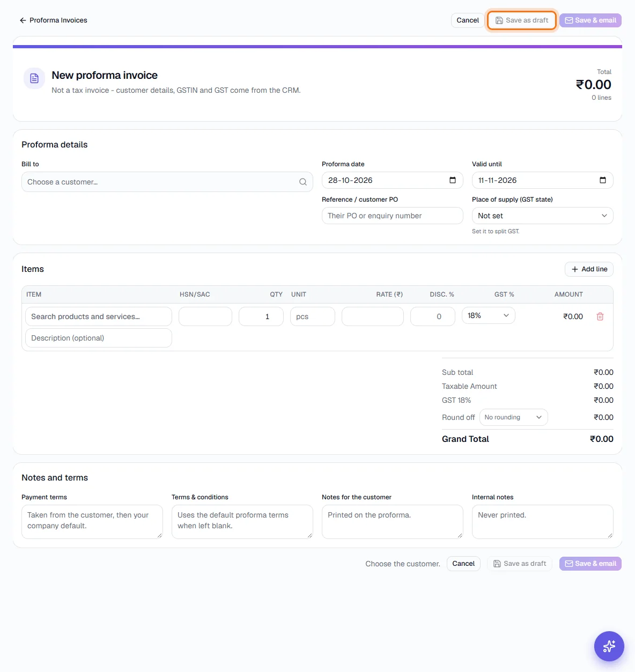Click the Valid until date field

tap(542, 180)
